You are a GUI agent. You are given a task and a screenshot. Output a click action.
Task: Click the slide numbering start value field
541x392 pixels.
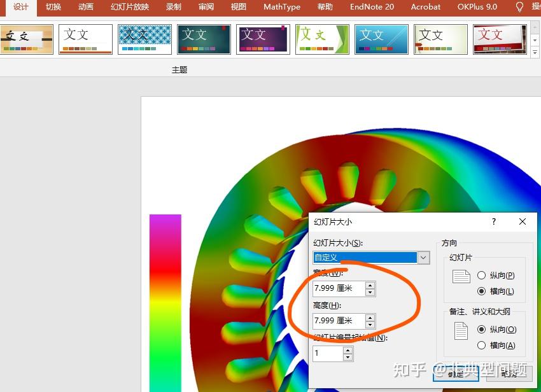coord(328,353)
